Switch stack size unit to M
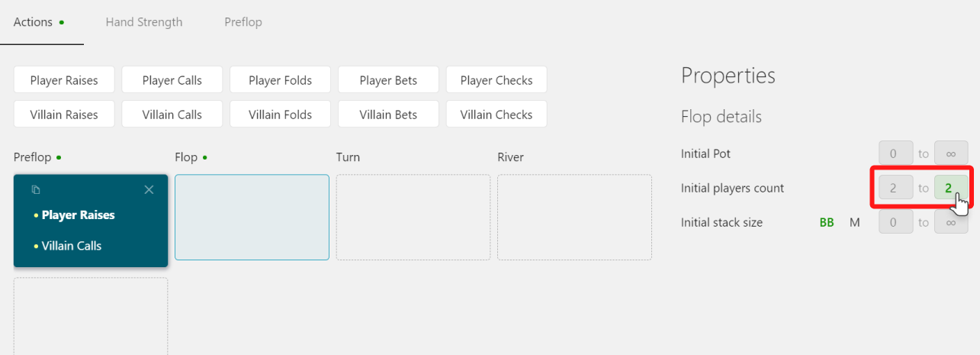The height and width of the screenshot is (355, 980). 855,222
